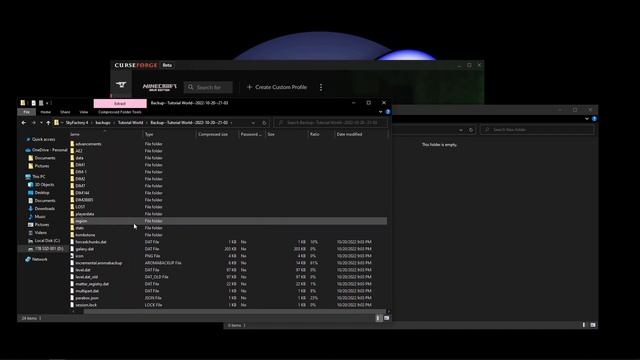Select the Extract contextual tab

point(120,103)
